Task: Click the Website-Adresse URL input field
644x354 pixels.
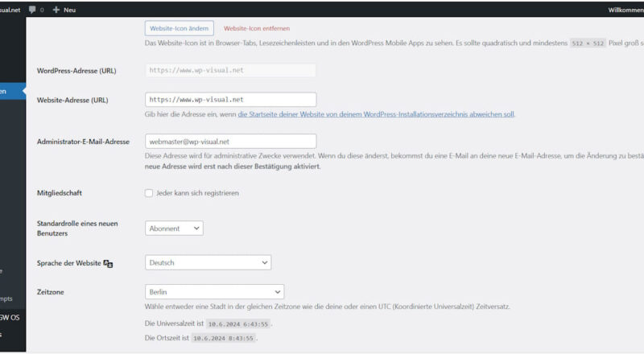Action: point(230,100)
